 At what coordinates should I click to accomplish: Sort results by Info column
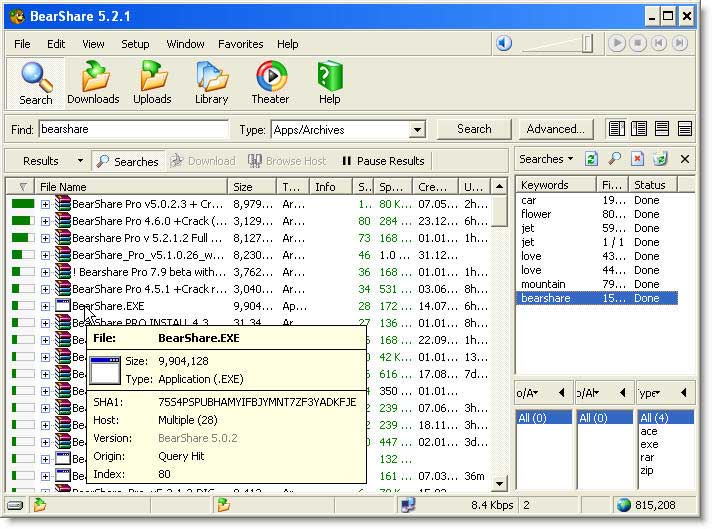pos(331,187)
